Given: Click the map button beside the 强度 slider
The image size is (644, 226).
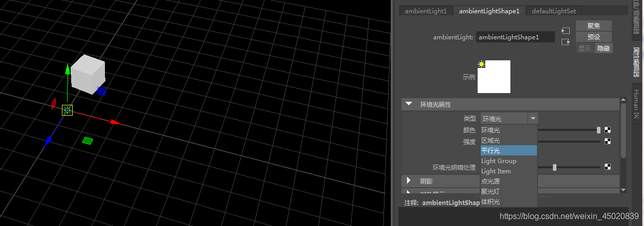Looking at the screenshot, I should [608, 141].
